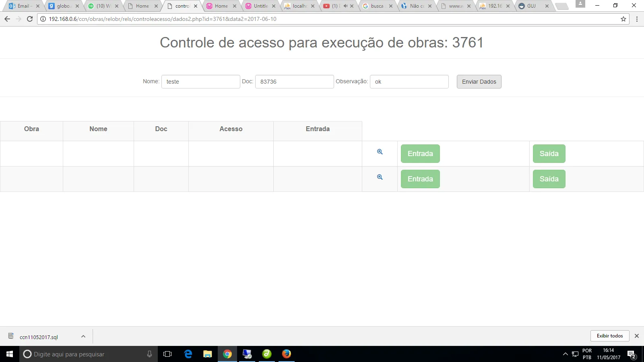The width and height of the screenshot is (644, 362).
Task: Open File Explorer from the taskbar
Action: (207, 354)
